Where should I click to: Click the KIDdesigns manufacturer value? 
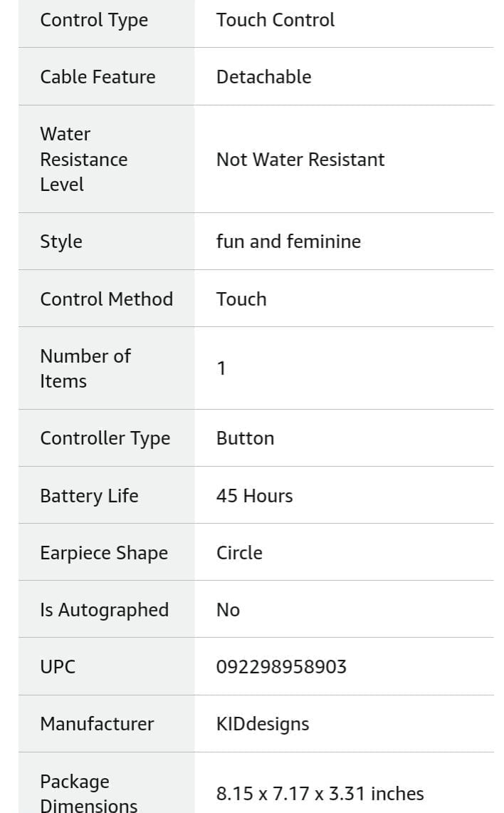click(263, 725)
